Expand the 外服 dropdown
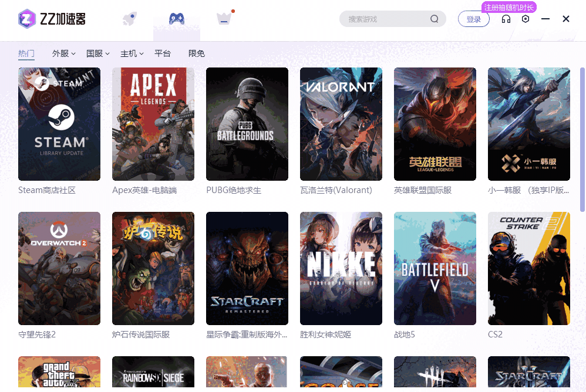The width and height of the screenshot is (586, 392). (x=63, y=53)
